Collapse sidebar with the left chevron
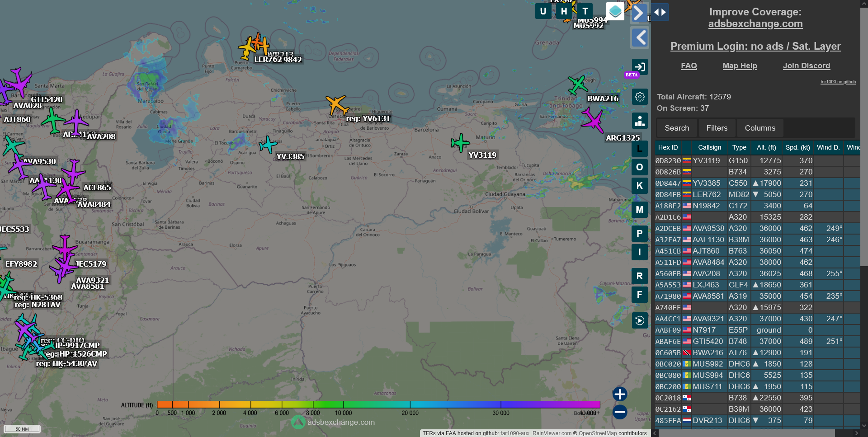Image resolution: width=868 pixels, height=437 pixels. (640, 38)
